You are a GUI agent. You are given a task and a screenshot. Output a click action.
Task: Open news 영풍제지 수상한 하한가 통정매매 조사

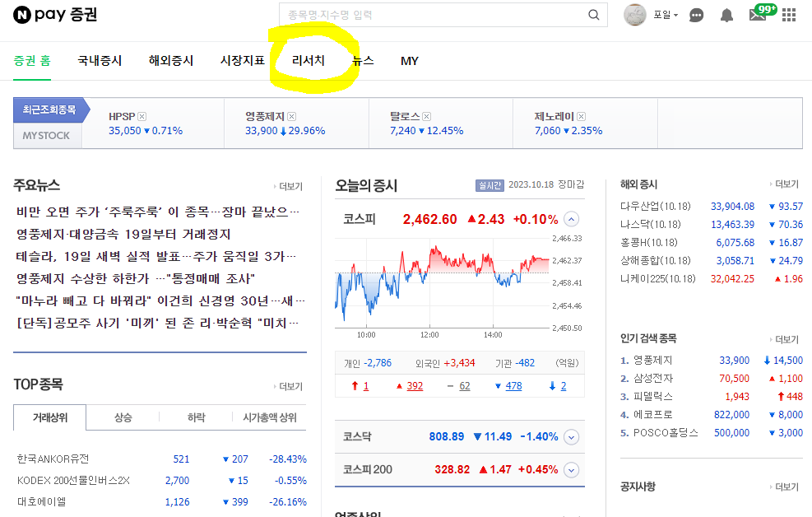point(136,279)
